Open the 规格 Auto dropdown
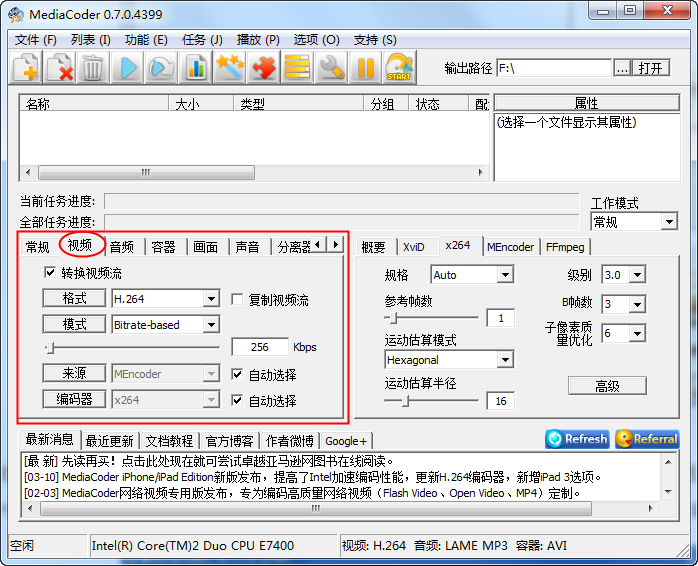 point(505,275)
